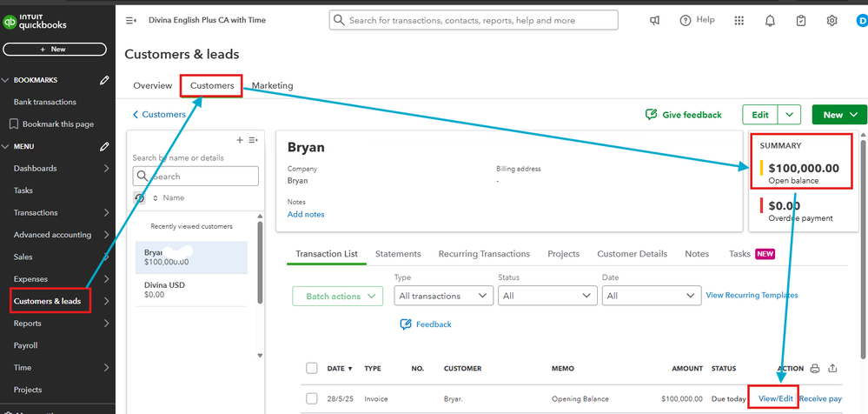Expand the Batch actions dropdown
The width and height of the screenshot is (868, 414).
point(337,297)
